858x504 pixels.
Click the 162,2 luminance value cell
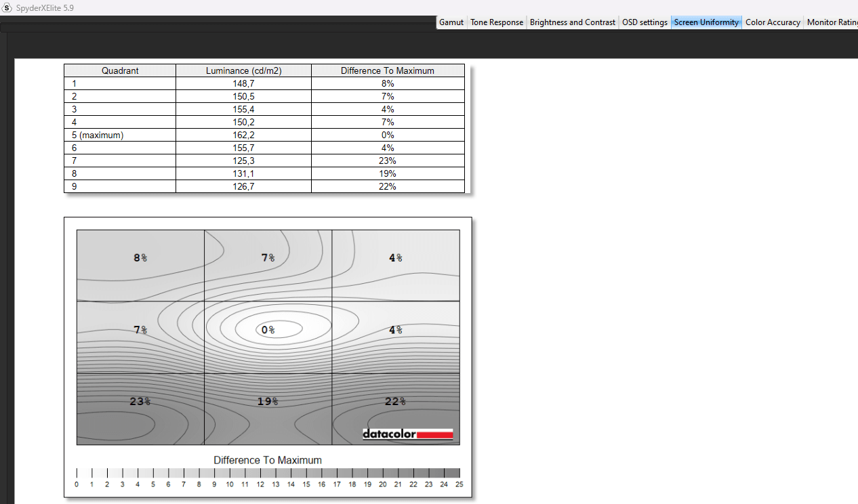click(243, 135)
